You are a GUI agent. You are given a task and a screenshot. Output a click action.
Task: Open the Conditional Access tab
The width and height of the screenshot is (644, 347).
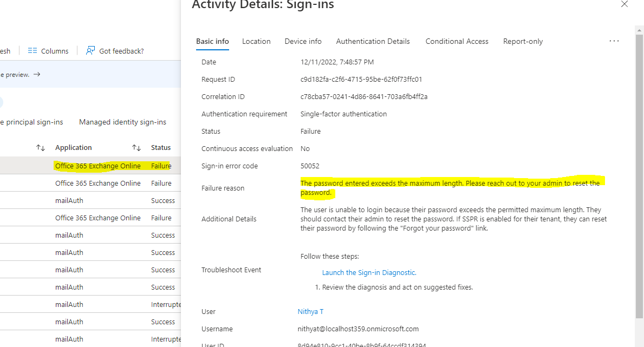point(457,42)
